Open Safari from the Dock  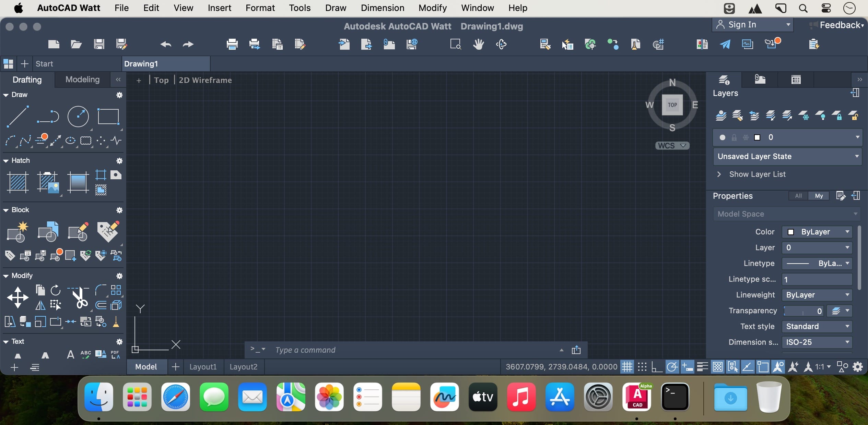[x=176, y=397]
